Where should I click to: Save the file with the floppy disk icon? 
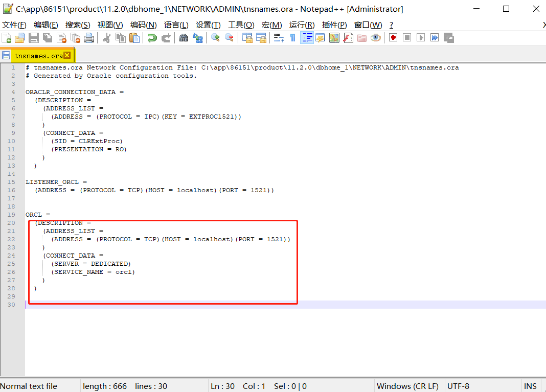click(34, 38)
